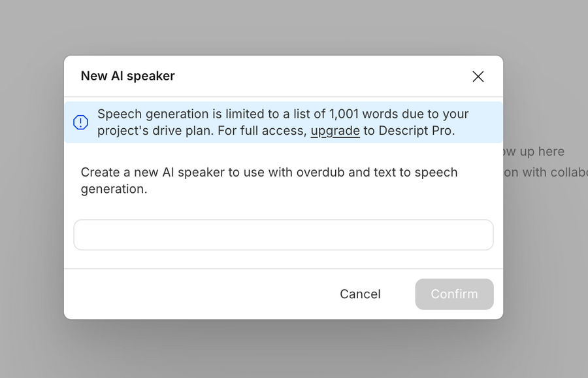Dismiss the dialog via the close icon
Image resolution: width=588 pixels, height=378 pixels.
coord(478,77)
